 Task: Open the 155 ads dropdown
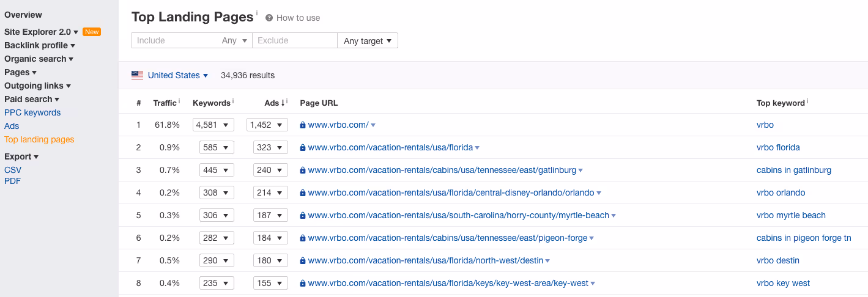(x=270, y=283)
